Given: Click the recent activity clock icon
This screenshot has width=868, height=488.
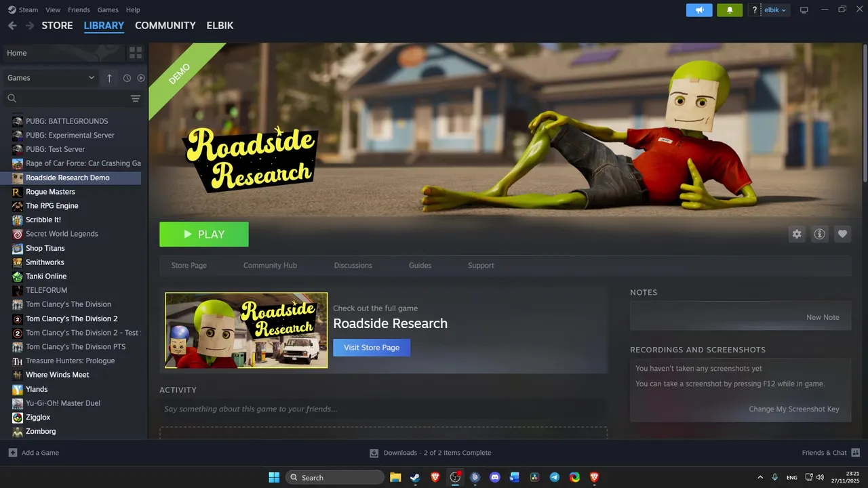Looking at the screenshot, I should pos(127,78).
